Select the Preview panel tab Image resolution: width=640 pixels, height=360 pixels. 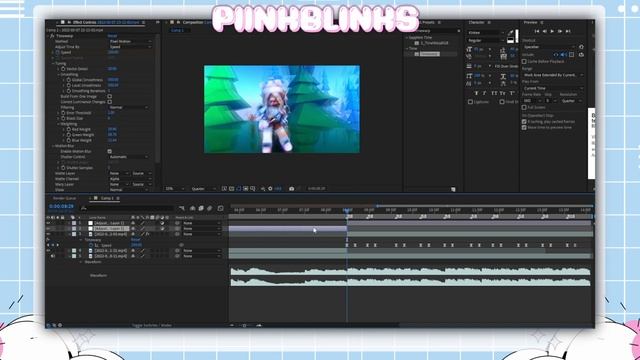tap(531, 22)
